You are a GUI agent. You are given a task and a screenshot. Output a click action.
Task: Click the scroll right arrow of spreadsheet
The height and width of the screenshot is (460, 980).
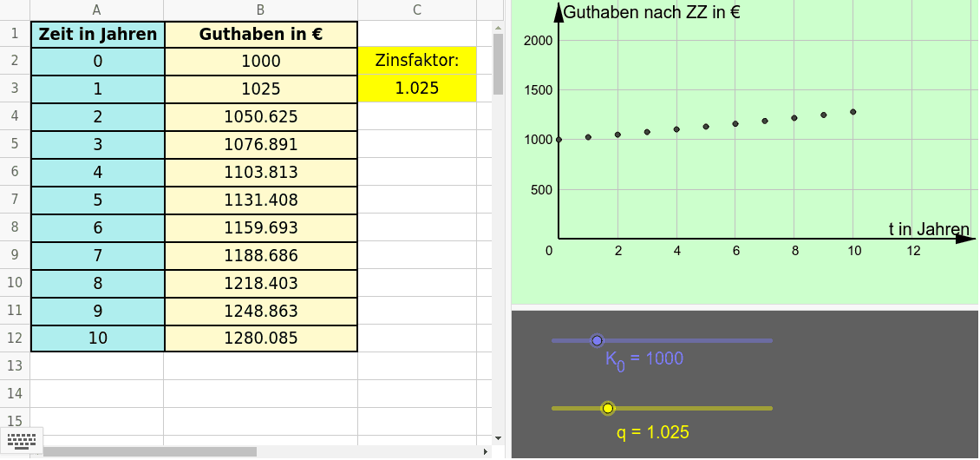tap(486, 451)
